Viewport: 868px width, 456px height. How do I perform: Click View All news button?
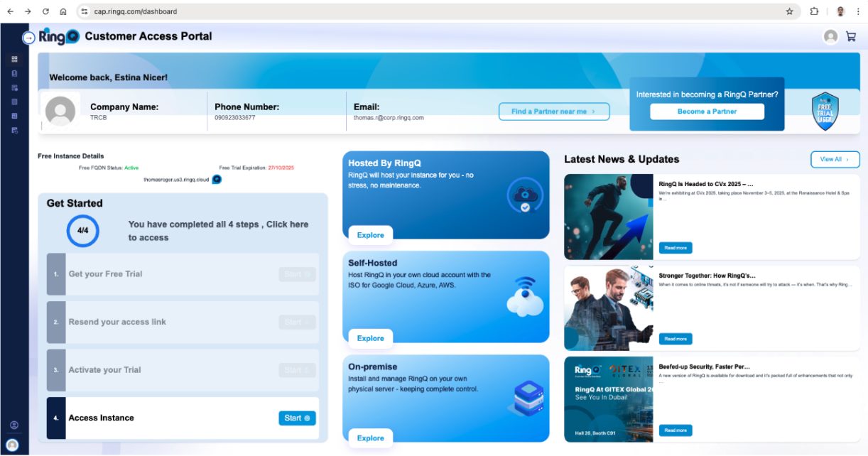pyautogui.click(x=835, y=159)
